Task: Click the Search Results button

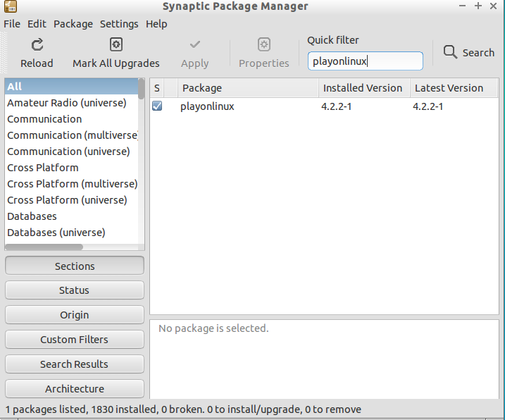Action: (75, 364)
